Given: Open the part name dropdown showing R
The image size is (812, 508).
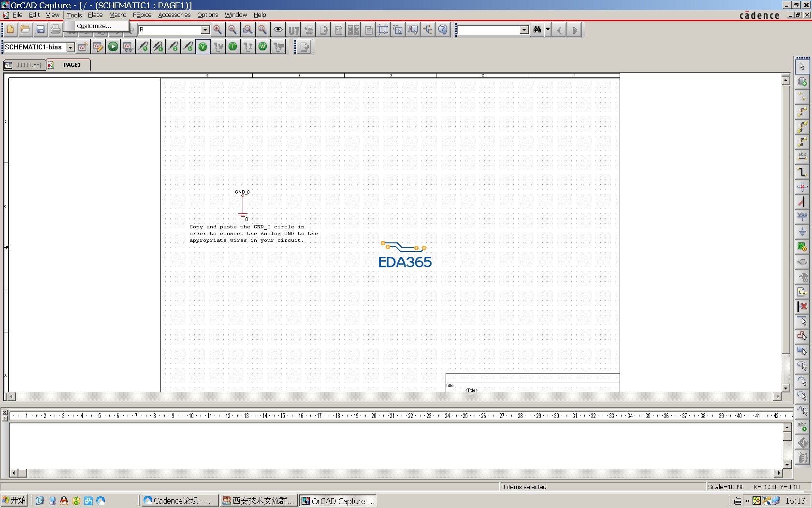Looking at the screenshot, I should 205,30.
